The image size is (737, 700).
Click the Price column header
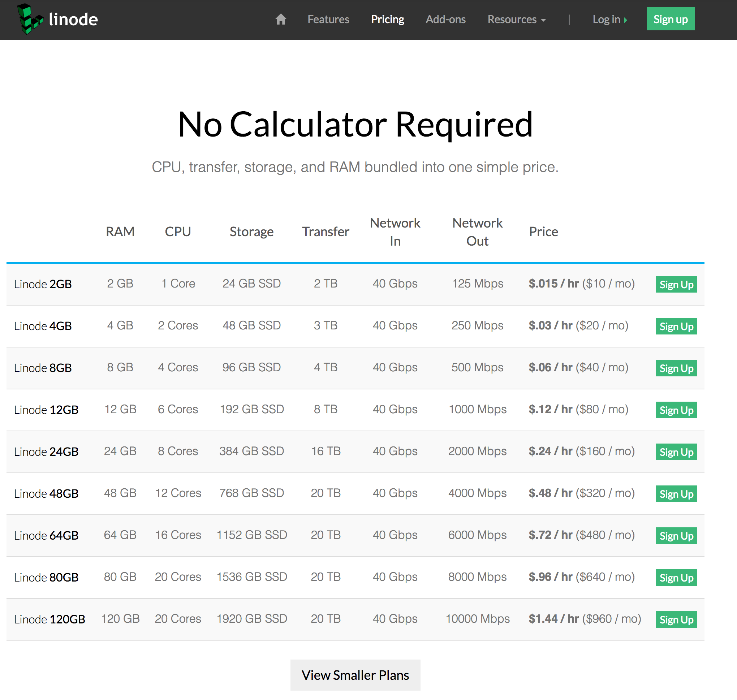click(543, 232)
